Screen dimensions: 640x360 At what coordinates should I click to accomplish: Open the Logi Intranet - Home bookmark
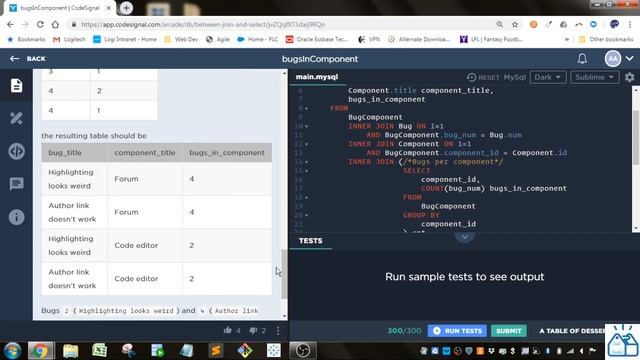point(125,40)
